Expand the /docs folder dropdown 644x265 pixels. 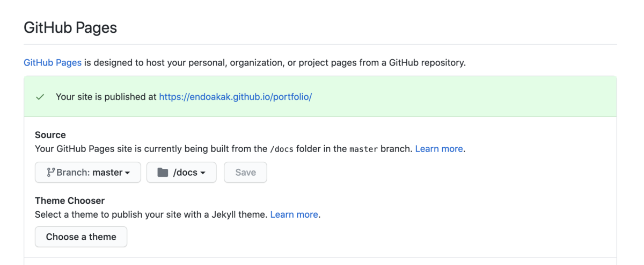181,173
